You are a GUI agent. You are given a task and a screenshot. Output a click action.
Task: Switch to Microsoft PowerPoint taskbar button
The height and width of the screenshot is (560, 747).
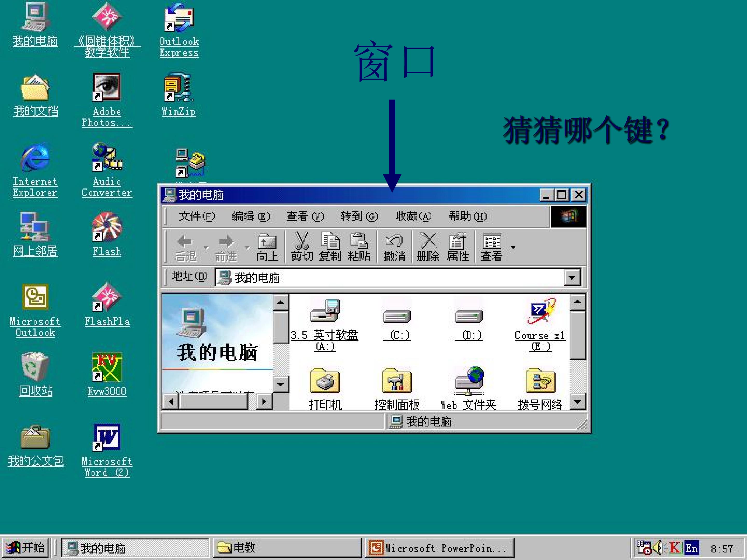tap(439, 548)
